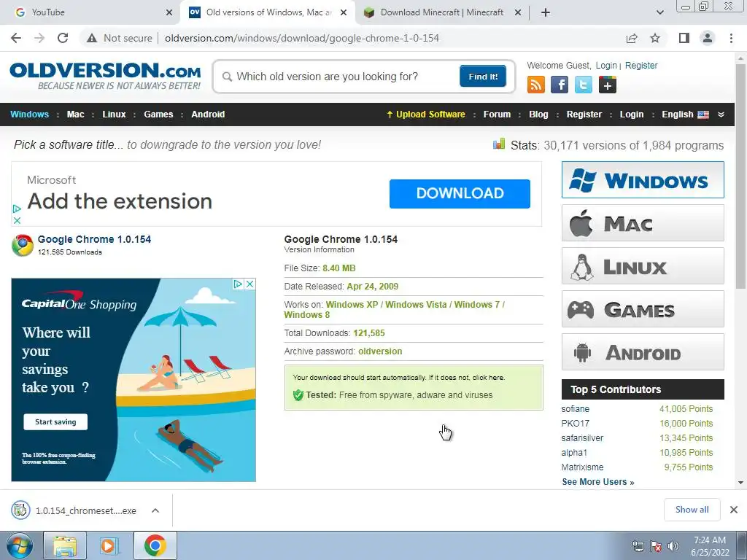Open Chrome three-dot menu
The width and height of the screenshot is (747, 560).
(731, 38)
